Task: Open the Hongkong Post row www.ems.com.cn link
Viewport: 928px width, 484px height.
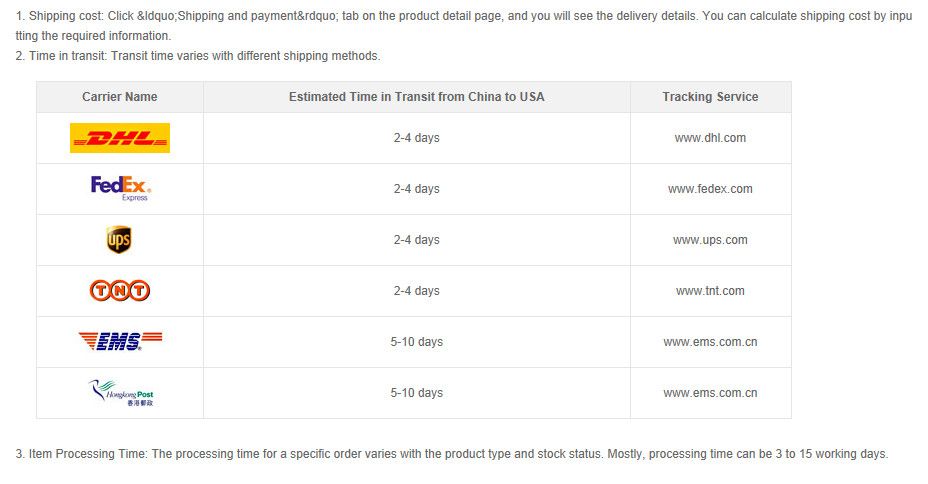Action: click(710, 392)
